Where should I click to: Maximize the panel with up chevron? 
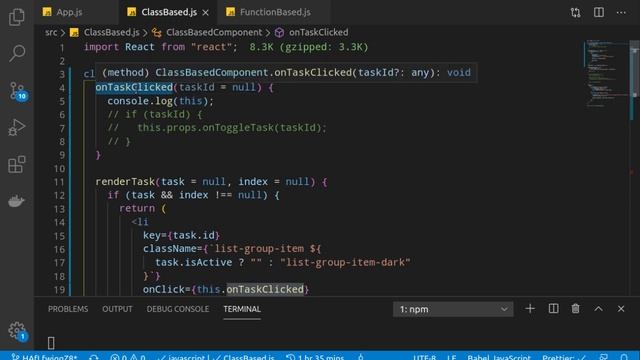point(598,309)
